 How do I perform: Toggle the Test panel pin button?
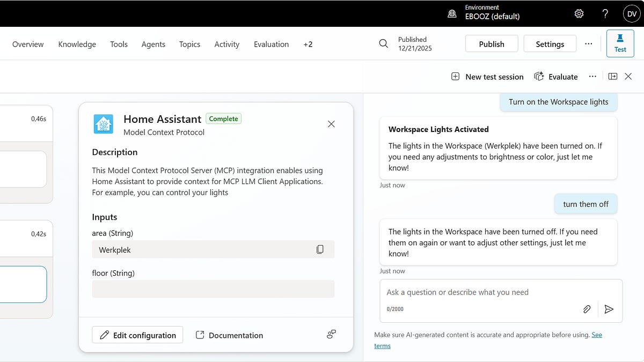620,43
